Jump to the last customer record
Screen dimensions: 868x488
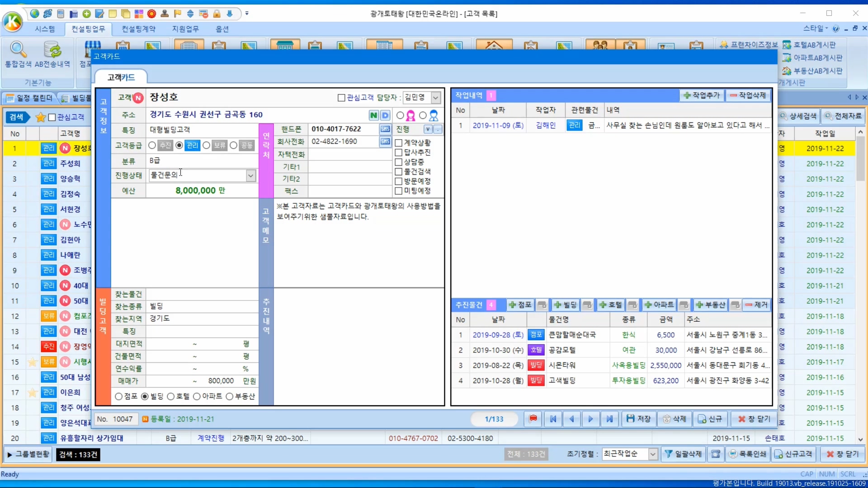tap(609, 419)
